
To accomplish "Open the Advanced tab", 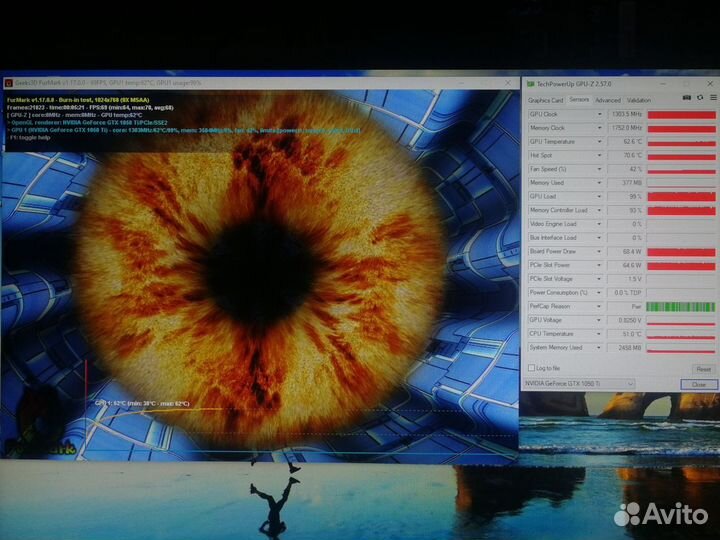I will pos(607,100).
